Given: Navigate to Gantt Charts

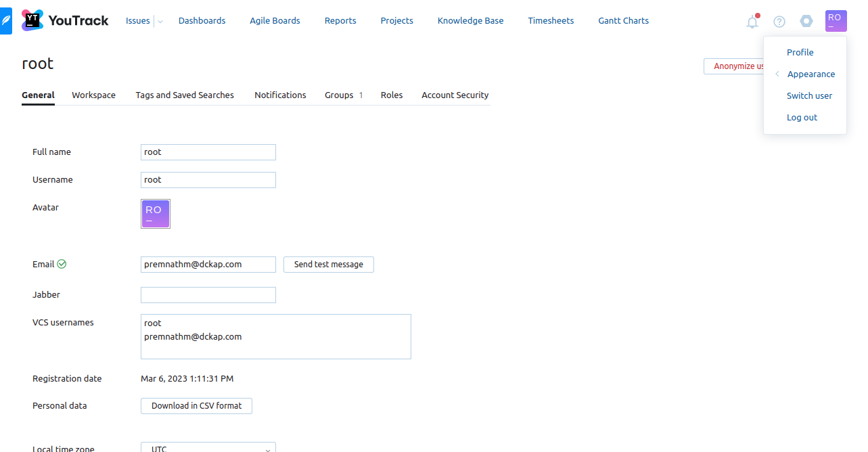Looking at the screenshot, I should point(623,20).
